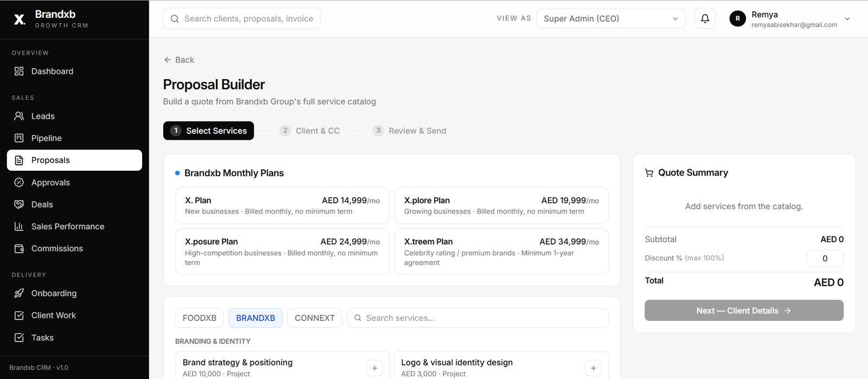Choose the X.treem Plan card
Screen dimensions: 868x379
coord(501,252)
